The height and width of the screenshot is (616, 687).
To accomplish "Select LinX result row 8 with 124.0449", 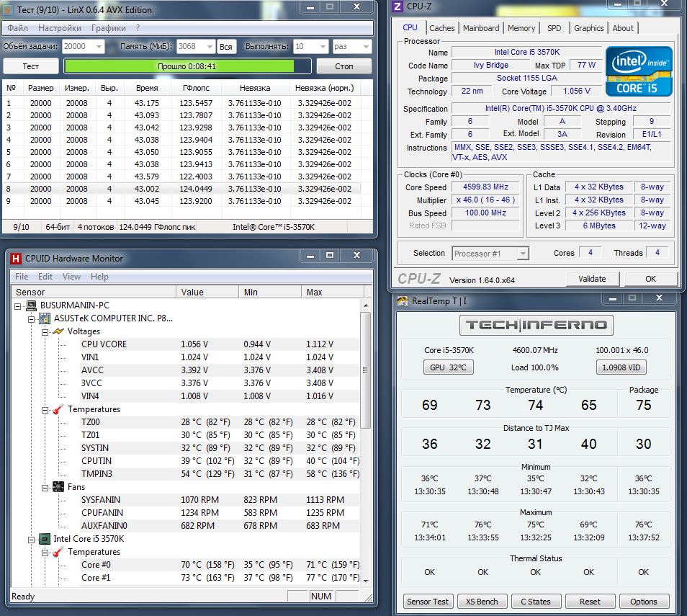I will (181, 189).
